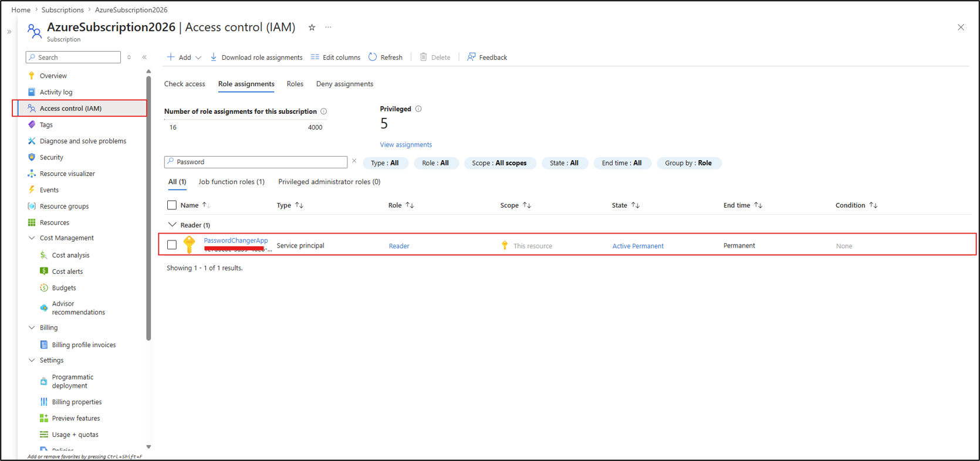The height and width of the screenshot is (461, 980).
Task: Open the PasswordChangerApp link
Action: pyautogui.click(x=236, y=240)
